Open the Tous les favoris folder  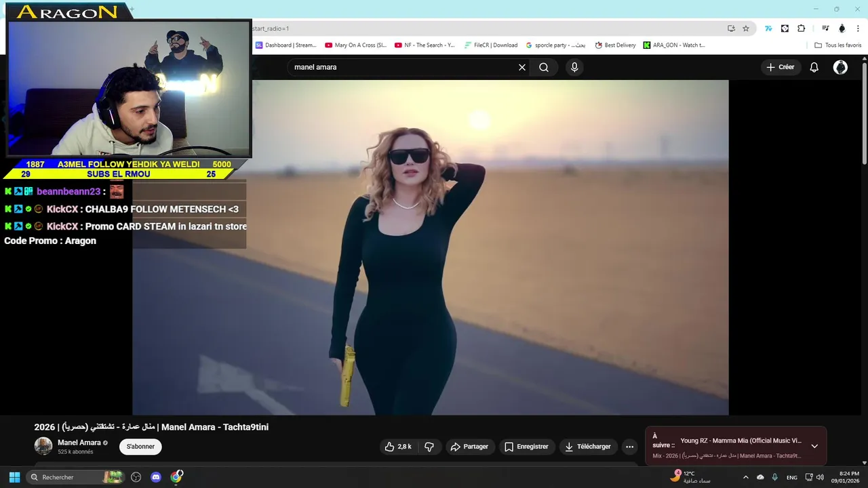tap(838, 45)
